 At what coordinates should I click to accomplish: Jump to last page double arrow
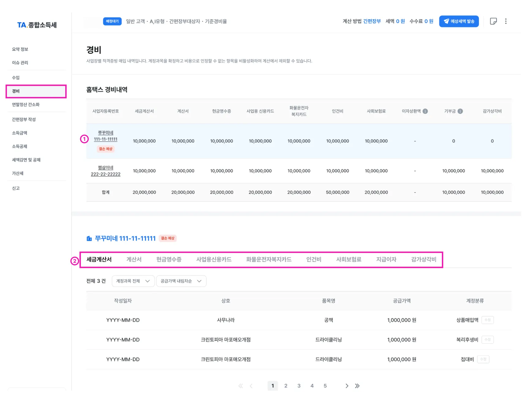(x=357, y=386)
